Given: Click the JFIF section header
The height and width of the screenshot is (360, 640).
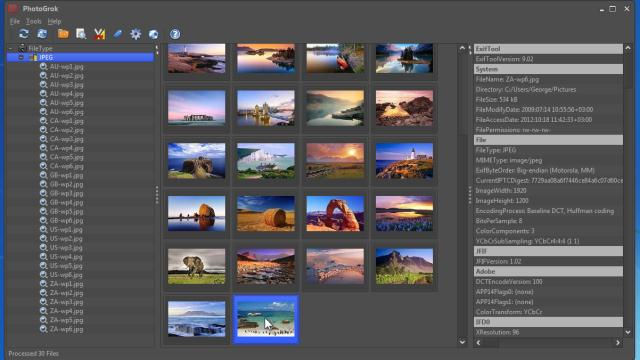Looking at the screenshot, I should [x=548, y=251].
